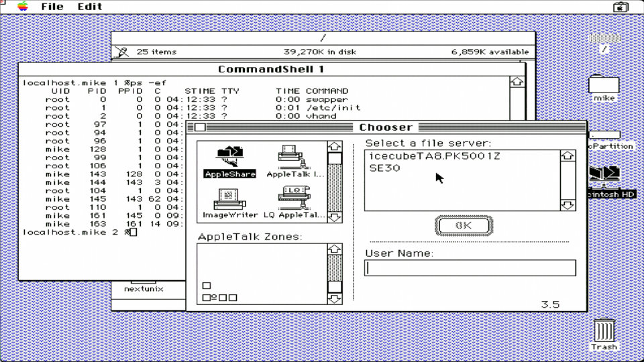Select the AppleShare icon in Chooser
644x362 pixels.
230,162
